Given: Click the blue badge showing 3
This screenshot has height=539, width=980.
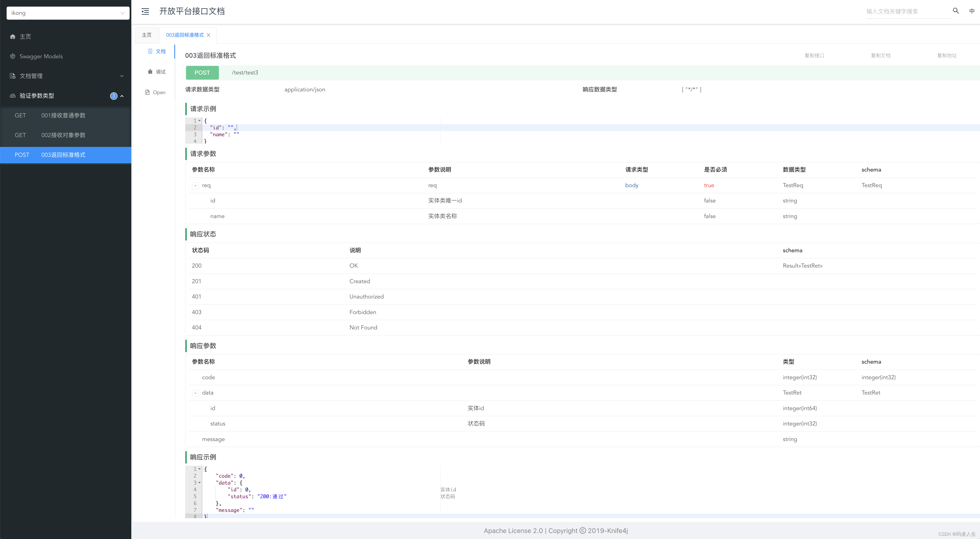Looking at the screenshot, I should [114, 96].
